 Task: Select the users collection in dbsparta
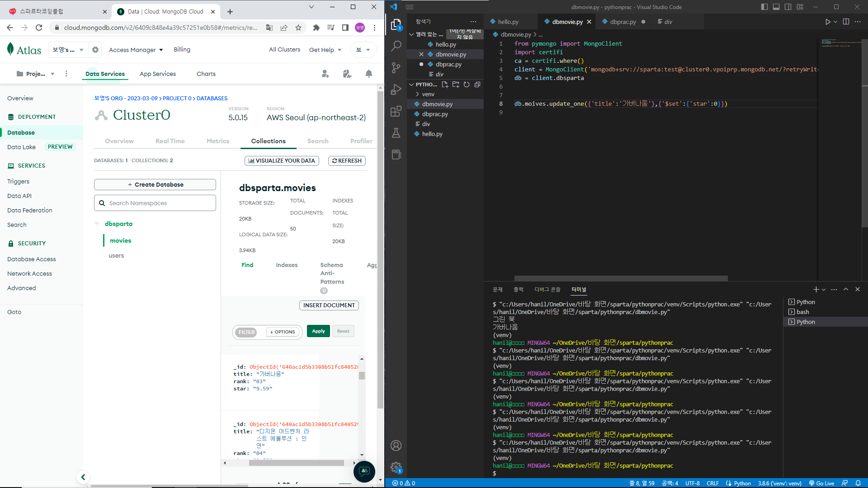[116, 256]
